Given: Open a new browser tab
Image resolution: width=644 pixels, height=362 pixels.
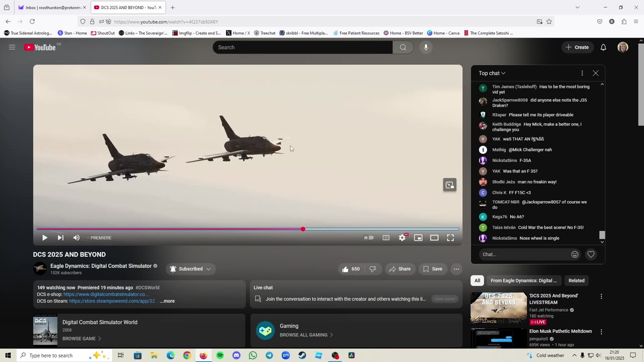Looking at the screenshot, I should (x=173, y=8).
